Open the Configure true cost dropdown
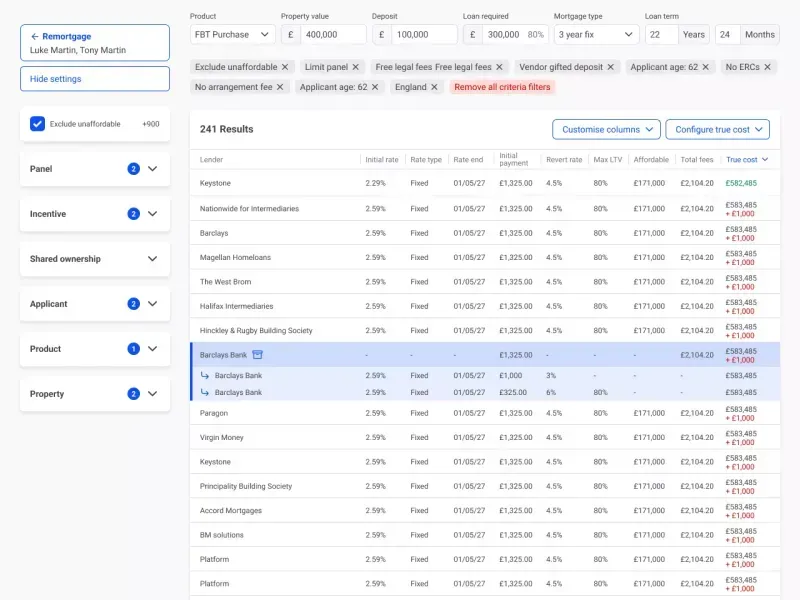This screenshot has height=600, width=800. (717, 130)
